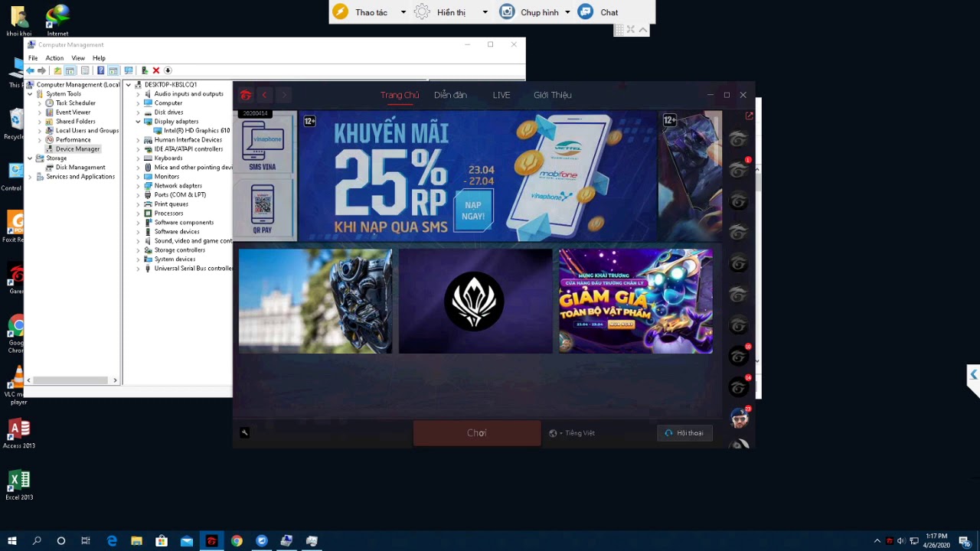Viewport: 980px width, 551px height.
Task: Open the armored champion thumbnail
Action: point(315,301)
